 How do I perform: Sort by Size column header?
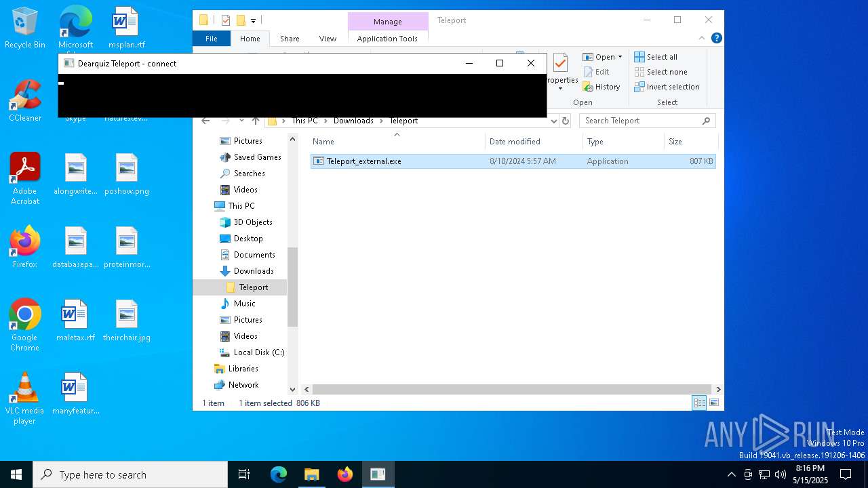690,142
